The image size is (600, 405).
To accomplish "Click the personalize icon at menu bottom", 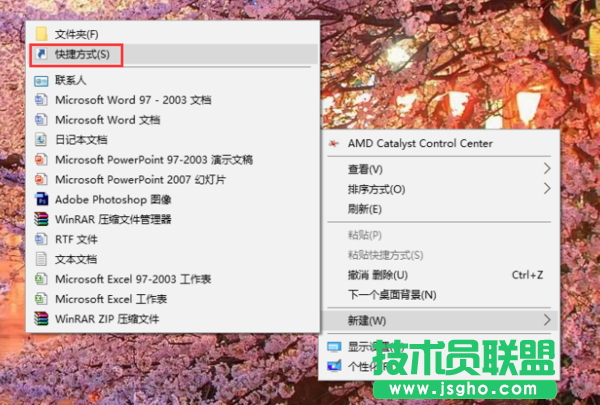I will (334, 366).
